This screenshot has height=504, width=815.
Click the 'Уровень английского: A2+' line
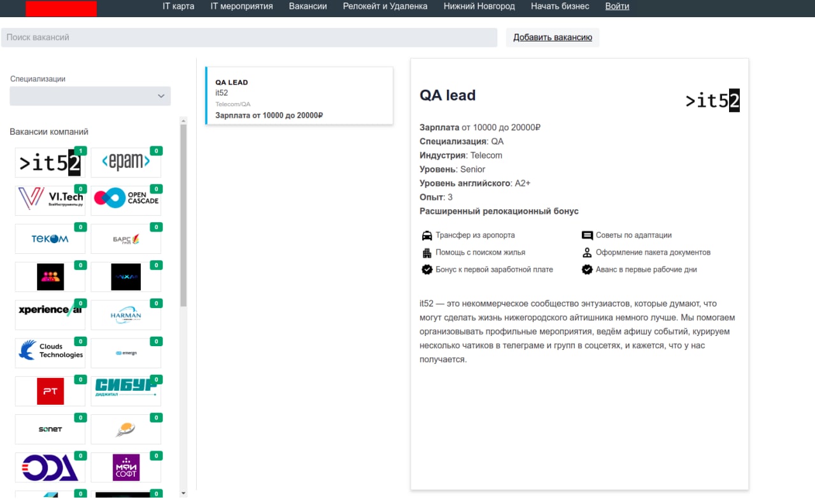[475, 183]
